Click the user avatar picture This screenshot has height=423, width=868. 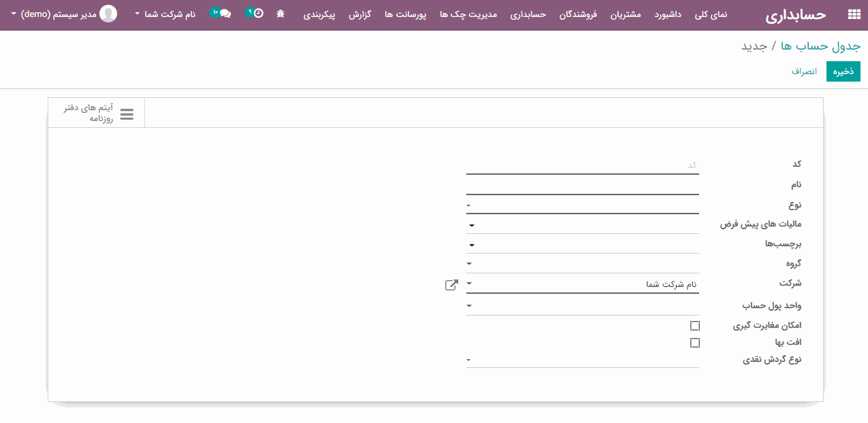point(108,14)
